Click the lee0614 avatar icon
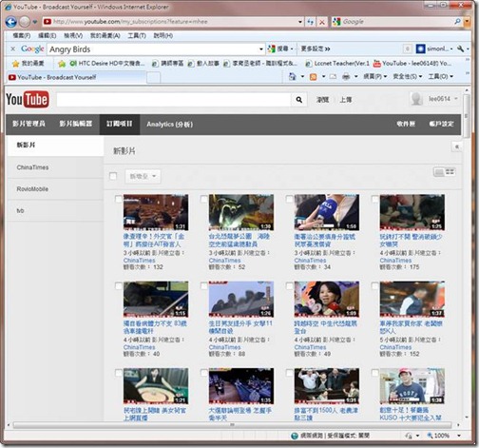The height and width of the screenshot is (448, 479). [416, 99]
